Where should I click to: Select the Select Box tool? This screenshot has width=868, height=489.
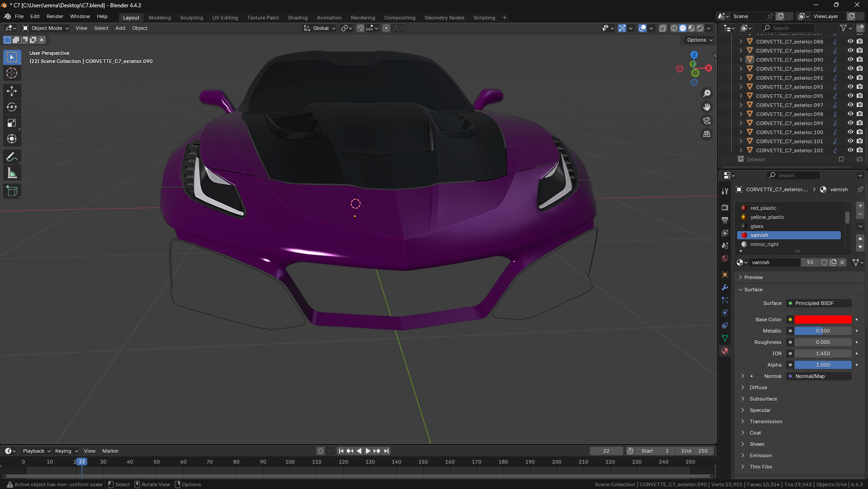(12, 57)
